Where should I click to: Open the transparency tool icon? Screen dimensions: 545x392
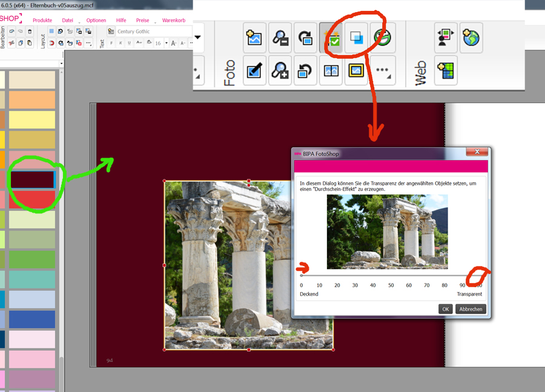point(357,38)
